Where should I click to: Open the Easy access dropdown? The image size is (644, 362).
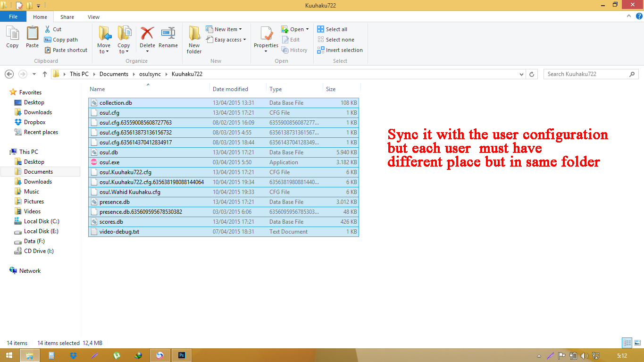point(226,40)
